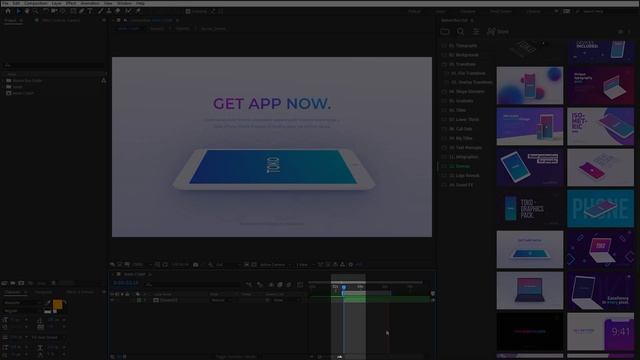
Task: Select the Main Comp item in the Project panel
Action: click(x=20, y=93)
